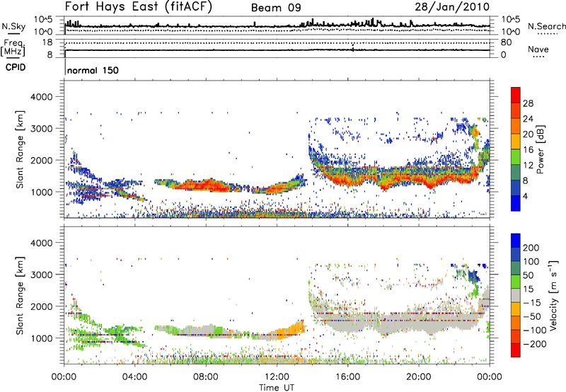566x392 pixels.
Task: Click the '4000' tick on the power plot
Action: click(41, 97)
